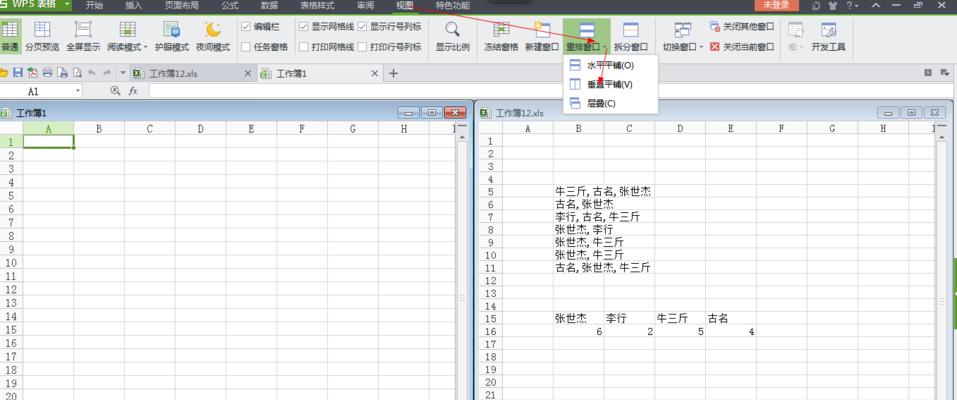Uncheck the 编辑栏 formula bar checkbox
This screenshot has width=957, height=400.
coord(246,27)
